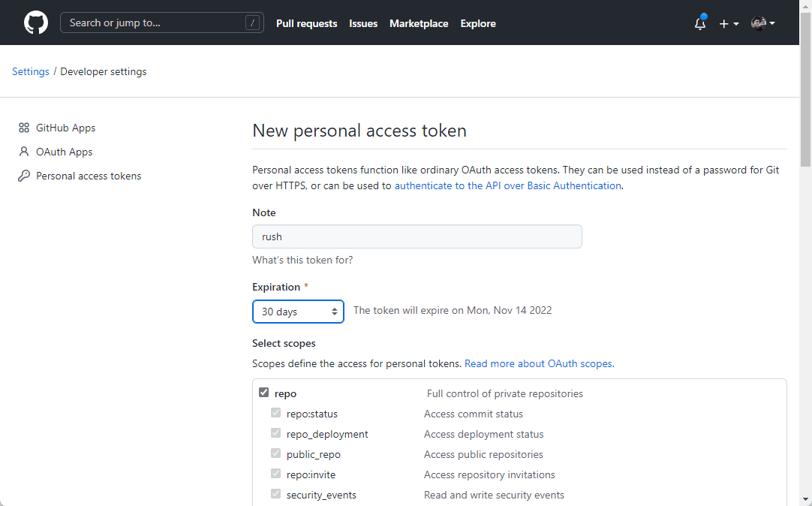The width and height of the screenshot is (812, 506).
Task: Open authenticate to the API over Basic Authentication link
Action: click(507, 185)
